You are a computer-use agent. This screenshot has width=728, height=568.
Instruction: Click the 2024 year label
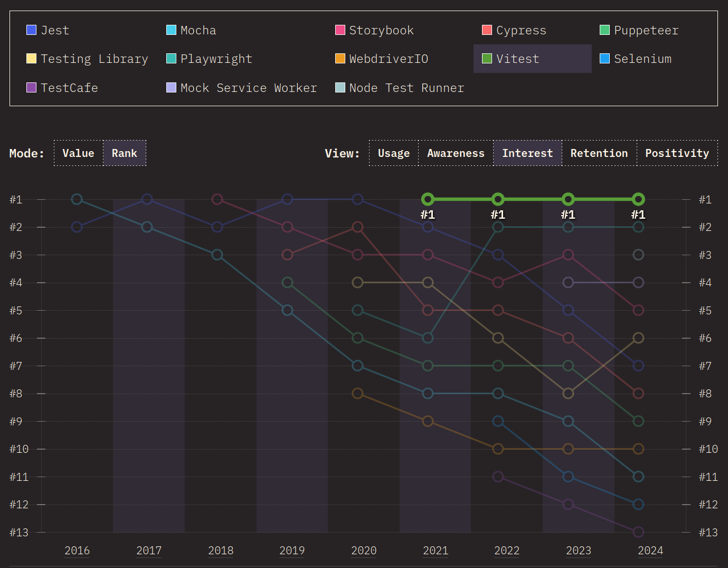pyautogui.click(x=650, y=551)
